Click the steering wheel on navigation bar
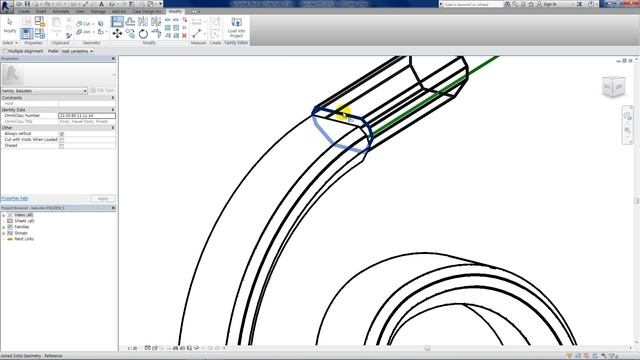Screen dimensions: 640x360 point(627,116)
